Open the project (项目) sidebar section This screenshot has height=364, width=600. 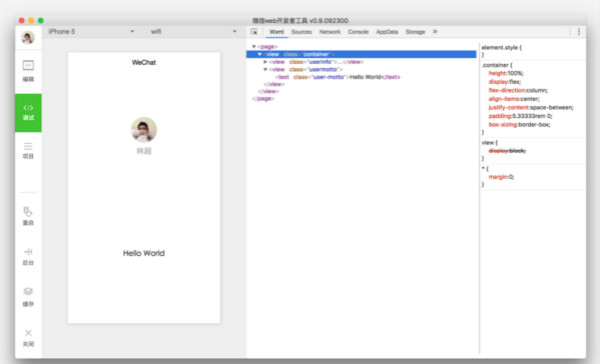click(x=28, y=151)
